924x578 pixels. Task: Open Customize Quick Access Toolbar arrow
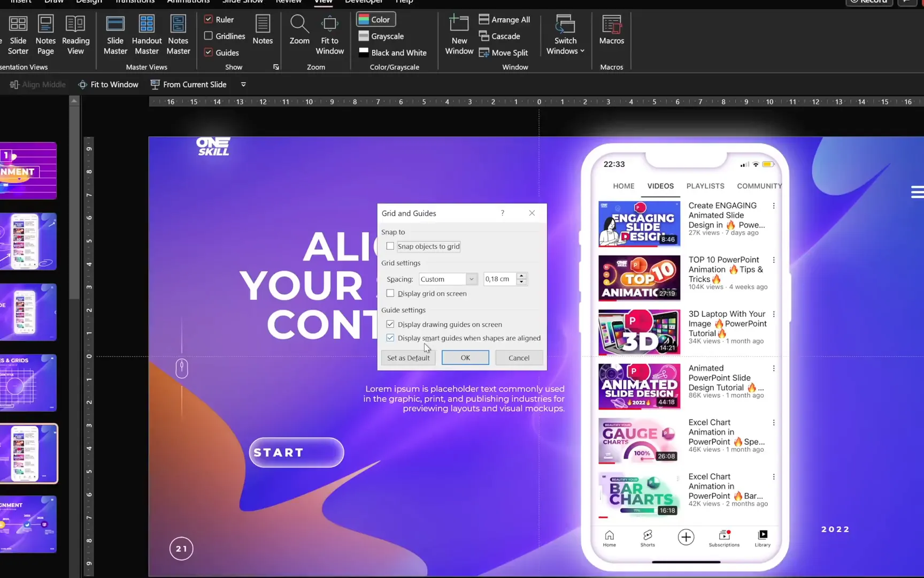243,85
